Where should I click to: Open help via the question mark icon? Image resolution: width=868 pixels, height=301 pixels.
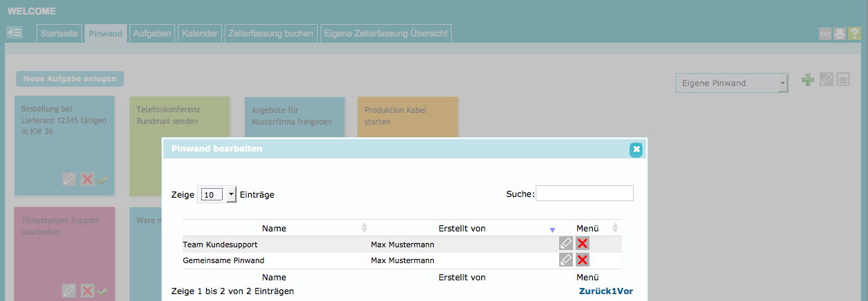pos(854,34)
